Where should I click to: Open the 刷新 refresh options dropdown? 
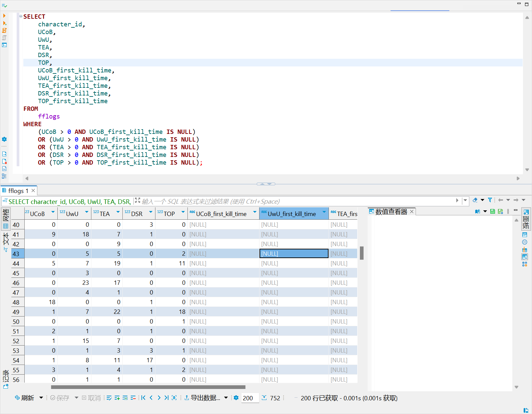(x=41, y=398)
